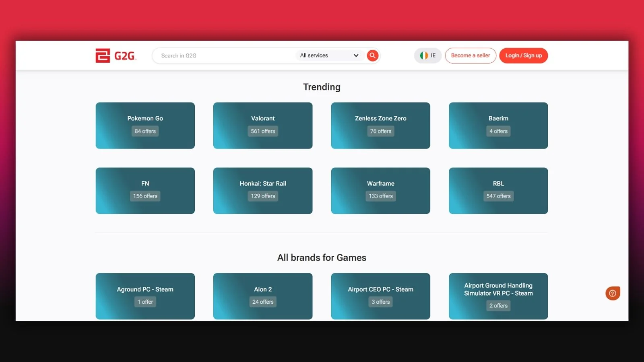The image size is (644, 362).
Task: Expand the All services dropdown
Action: click(329, 56)
